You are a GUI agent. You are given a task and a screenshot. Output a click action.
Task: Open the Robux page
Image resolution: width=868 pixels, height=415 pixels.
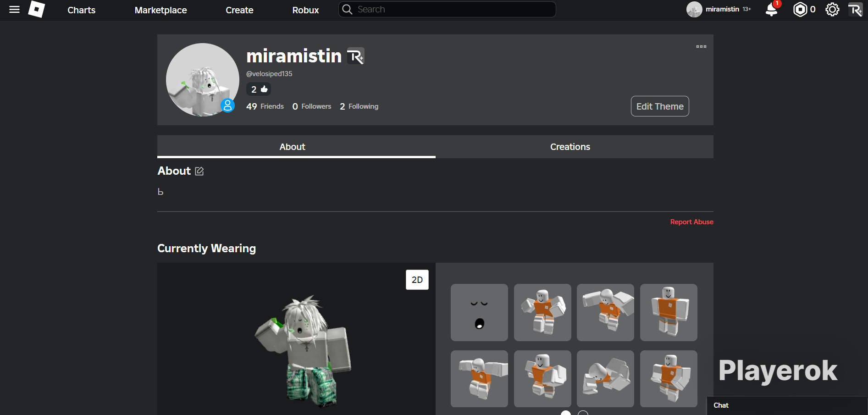click(305, 10)
